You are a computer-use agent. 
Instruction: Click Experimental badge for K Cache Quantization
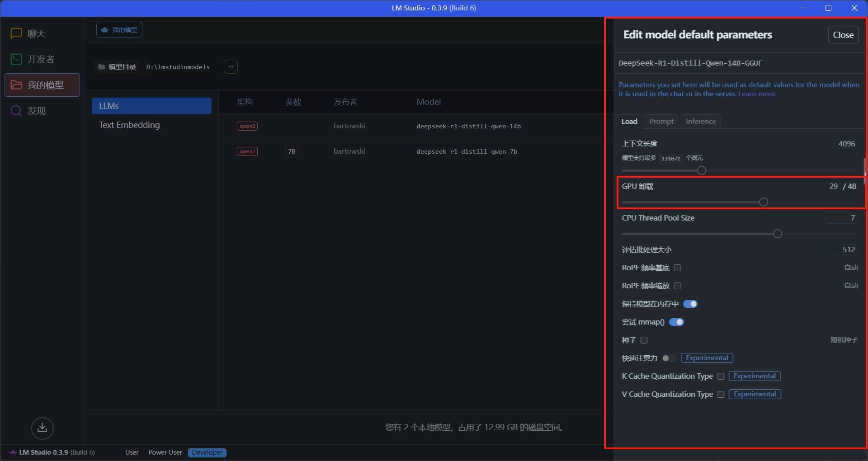click(x=755, y=376)
